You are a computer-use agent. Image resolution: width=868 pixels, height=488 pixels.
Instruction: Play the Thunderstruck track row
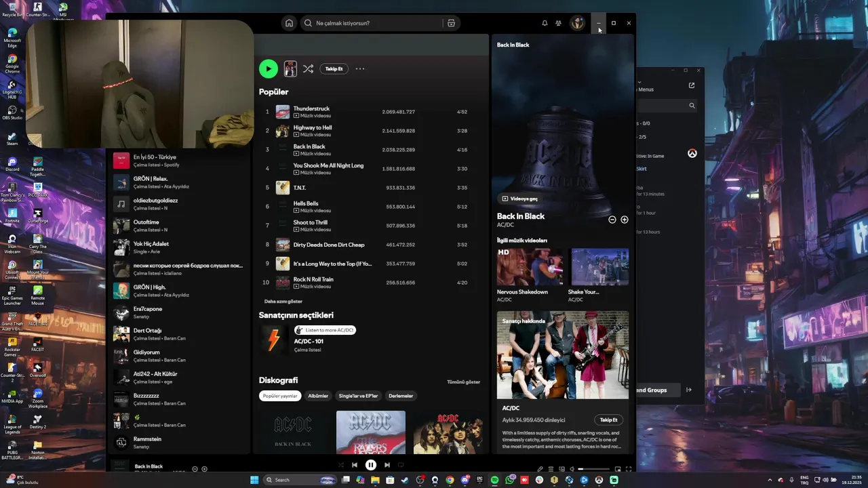(370, 112)
